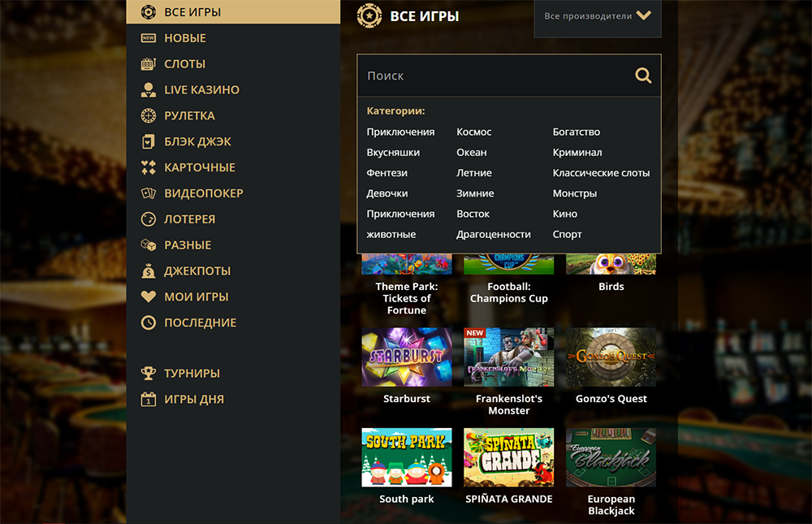Open the Классические слоты category
812x524 pixels.
click(x=603, y=172)
